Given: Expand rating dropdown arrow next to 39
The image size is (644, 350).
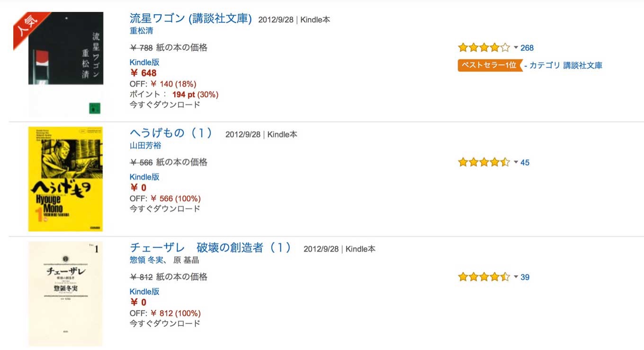Looking at the screenshot, I should click(516, 277).
